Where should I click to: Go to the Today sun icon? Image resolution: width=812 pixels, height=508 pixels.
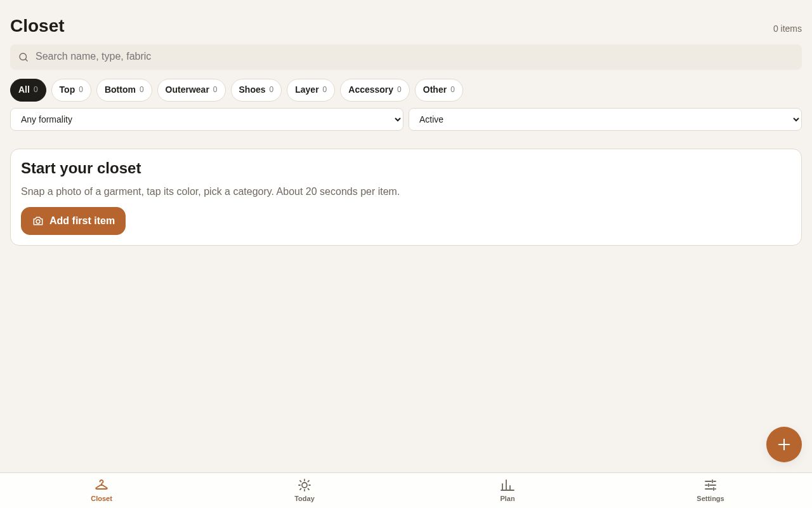pos(304,485)
